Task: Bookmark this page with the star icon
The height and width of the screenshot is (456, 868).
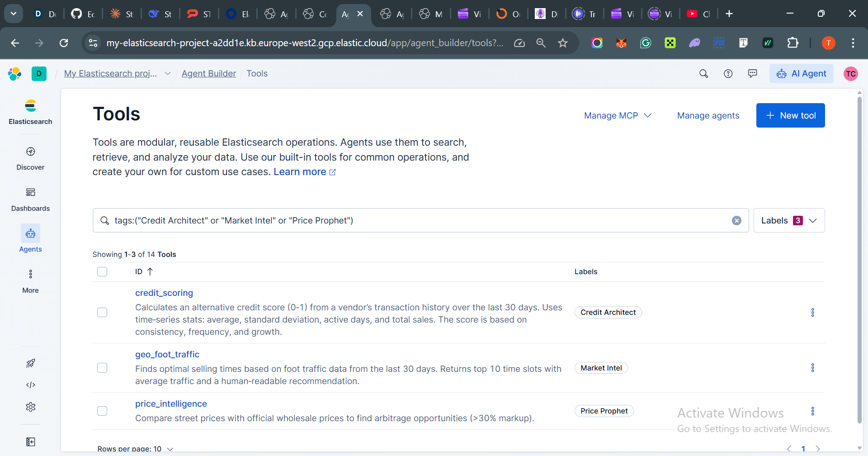Action: [563, 43]
